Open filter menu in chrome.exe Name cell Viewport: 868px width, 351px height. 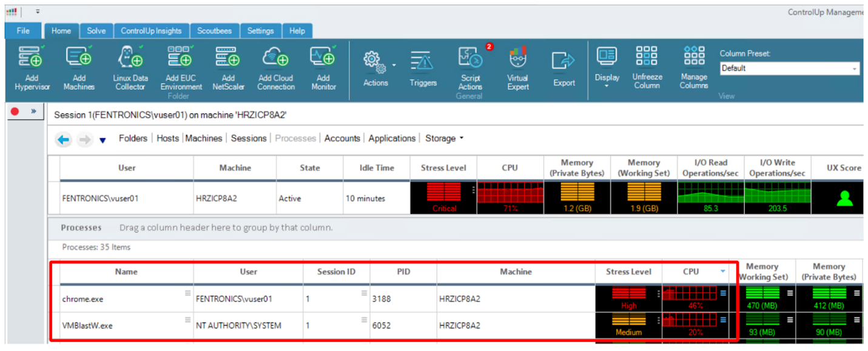coord(188,293)
